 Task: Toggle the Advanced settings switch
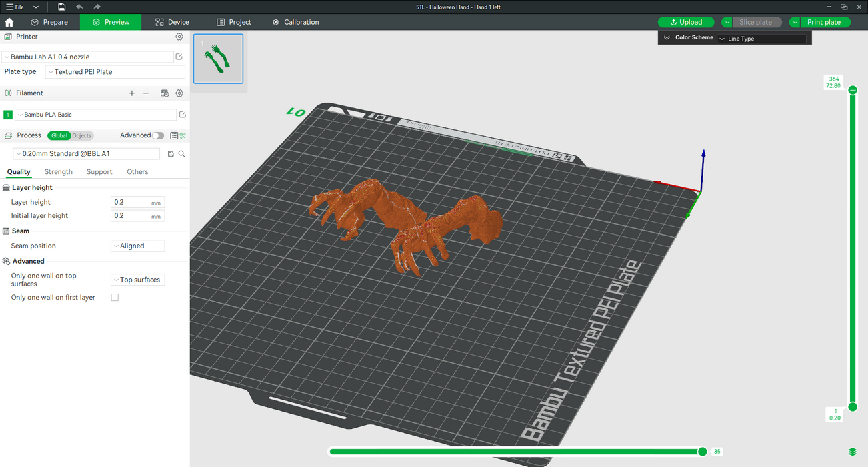157,135
